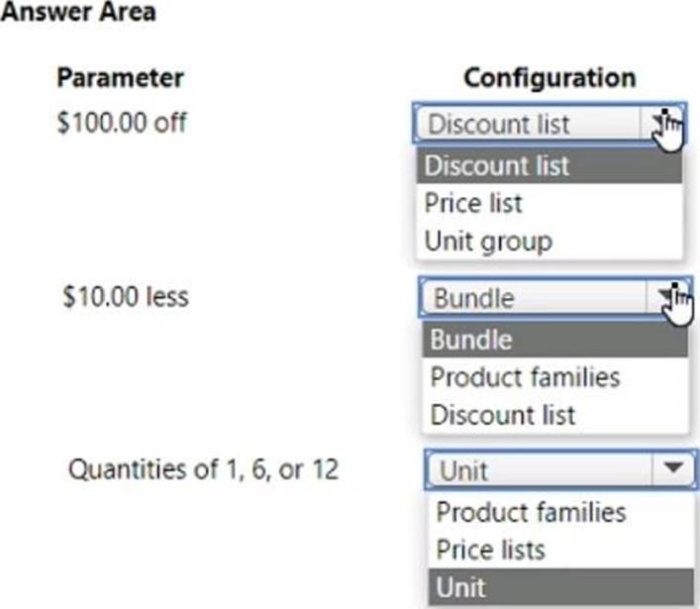
Task: Click the Answer Area heading
Action: click(79, 15)
